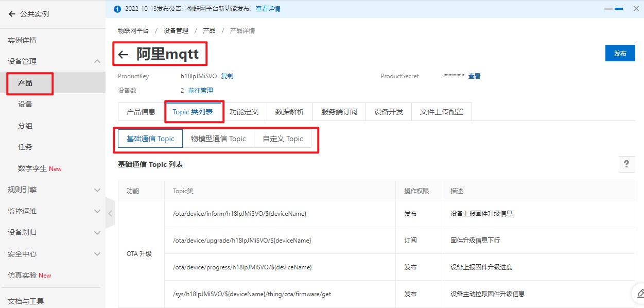Click the 发布 button
The width and height of the screenshot is (644, 308).
tap(620, 53)
